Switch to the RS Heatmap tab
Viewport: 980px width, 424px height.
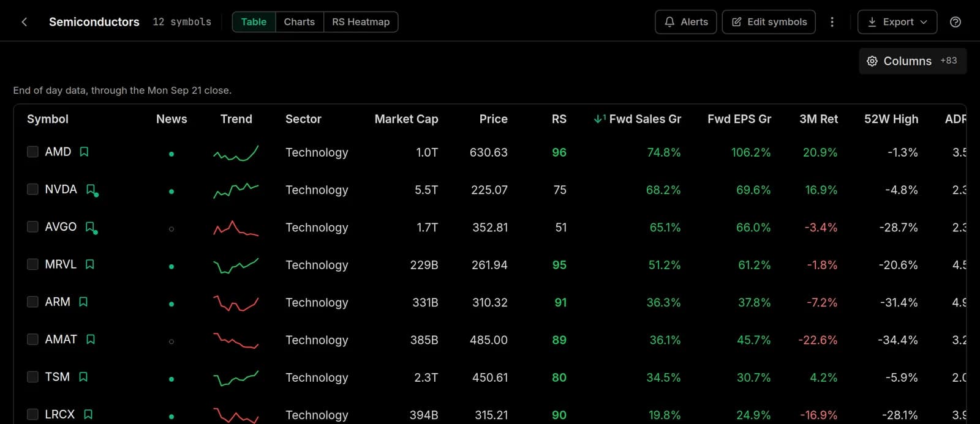tap(361, 22)
